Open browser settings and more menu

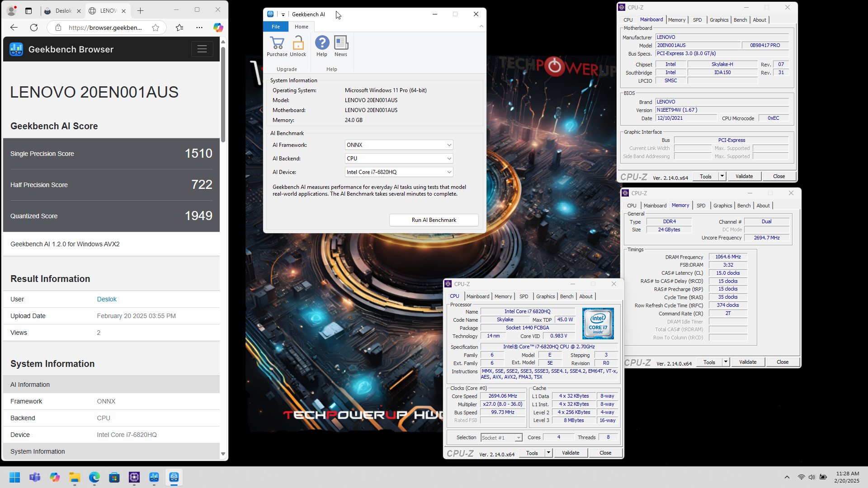[199, 28]
